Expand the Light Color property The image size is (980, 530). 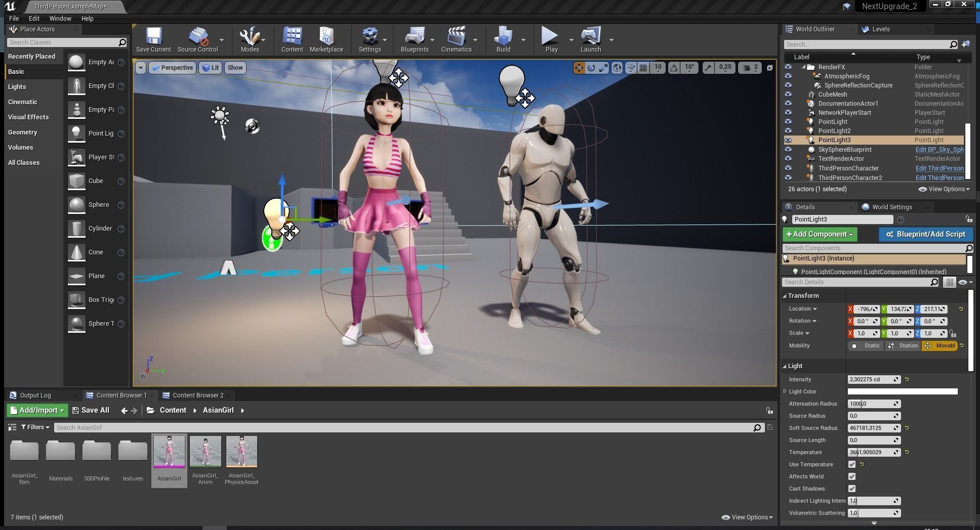[x=785, y=391]
